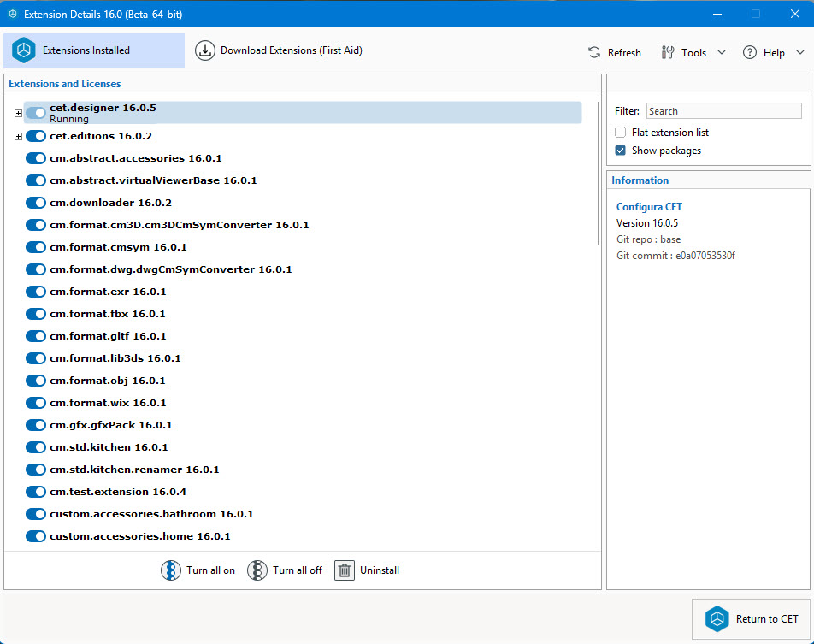Disable the cm.format.cmsym switch
Viewport: 814px width, 644px height.
[x=36, y=247]
